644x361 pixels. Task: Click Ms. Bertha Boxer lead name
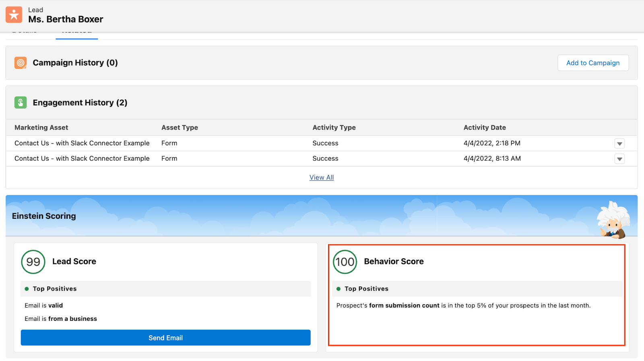pyautogui.click(x=66, y=19)
